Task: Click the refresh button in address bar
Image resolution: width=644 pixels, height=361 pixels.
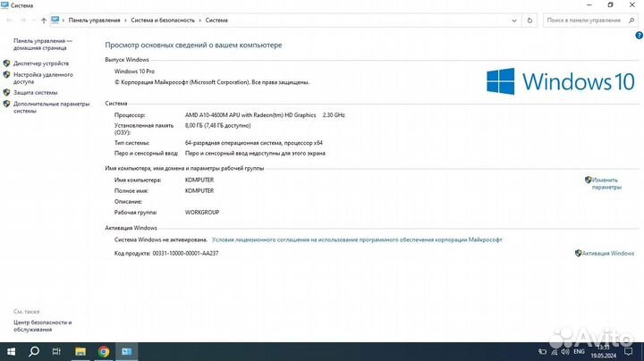Action: [530, 20]
